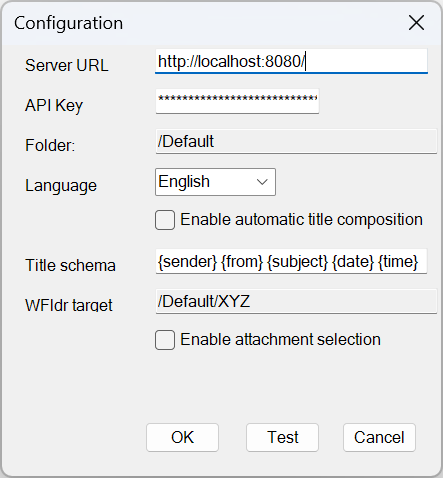
Task: Select the WFldr target field /Default/XYZ
Action: pyautogui.click(x=296, y=301)
